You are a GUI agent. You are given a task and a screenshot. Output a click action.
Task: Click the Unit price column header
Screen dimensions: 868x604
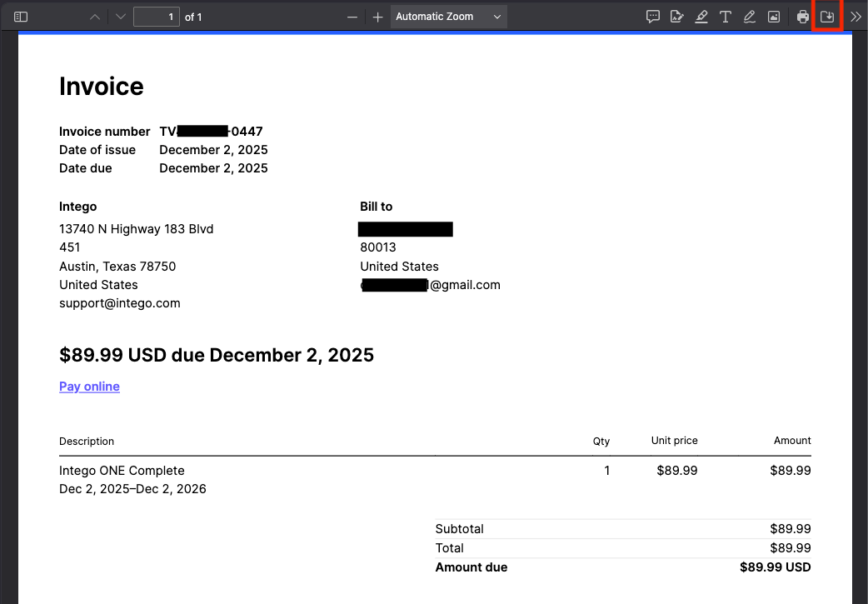pos(674,441)
